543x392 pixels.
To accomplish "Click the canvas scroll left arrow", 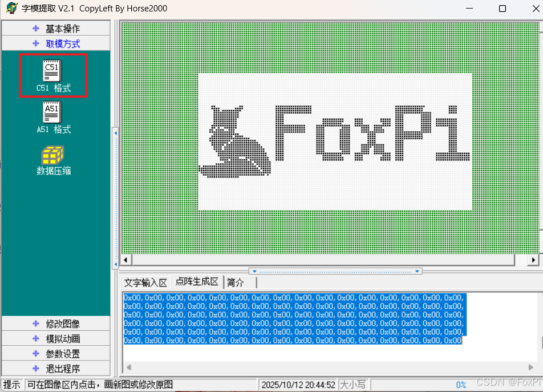I will click(x=125, y=260).
